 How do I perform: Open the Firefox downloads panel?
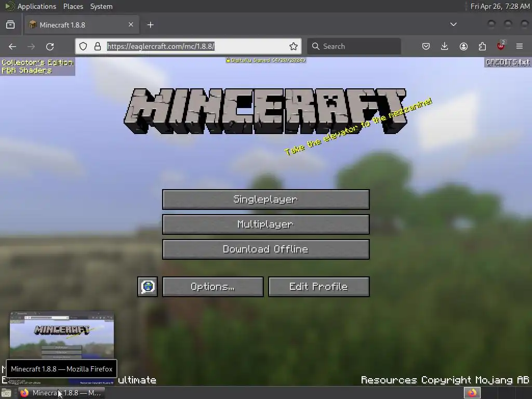click(x=445, y=46)
